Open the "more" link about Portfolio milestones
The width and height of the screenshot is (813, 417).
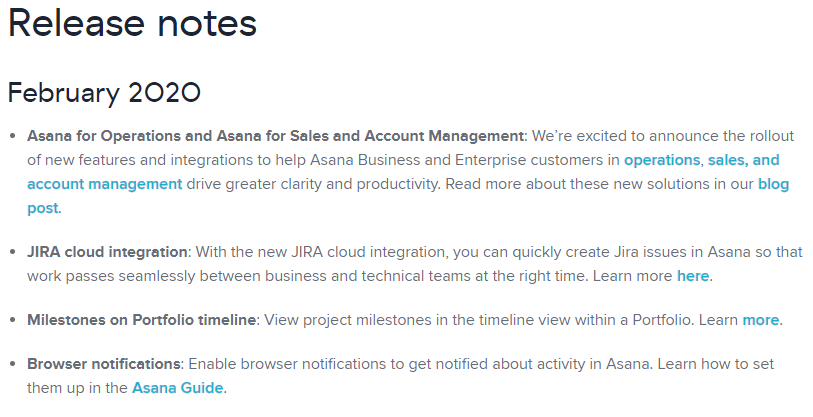pyautogui.click(x=760, y=320)
